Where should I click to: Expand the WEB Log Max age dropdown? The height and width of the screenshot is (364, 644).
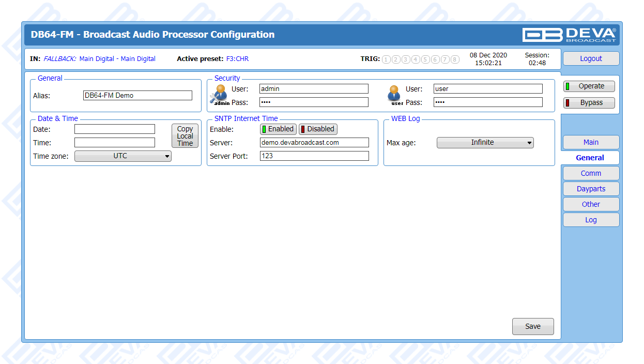[485, 143]
